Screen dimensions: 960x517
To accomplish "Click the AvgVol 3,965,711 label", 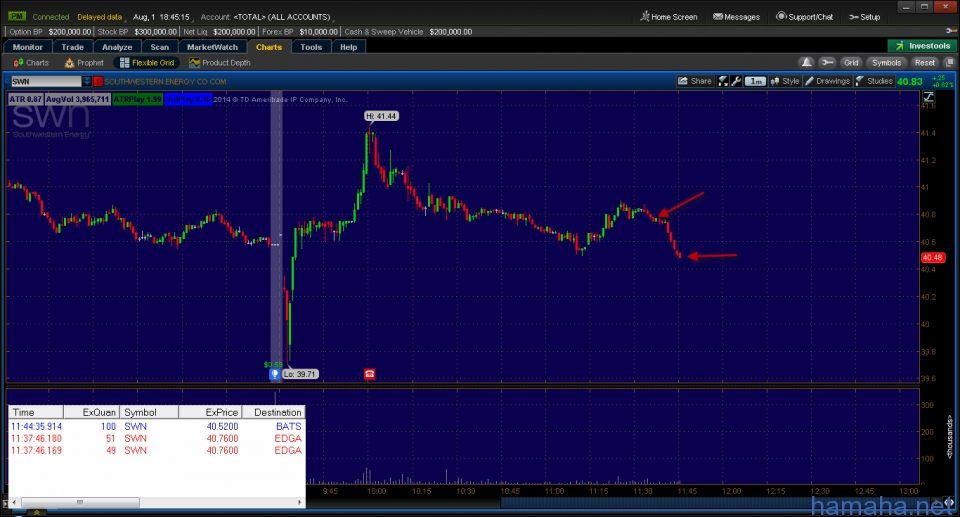I will (78, 99).
